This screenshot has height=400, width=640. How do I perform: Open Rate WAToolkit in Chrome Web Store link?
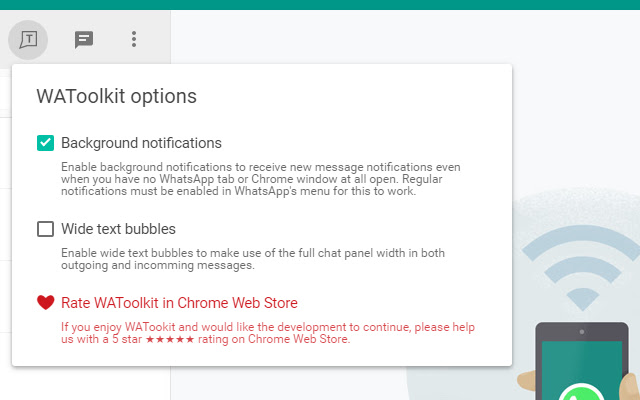click(x=179, y=303)
